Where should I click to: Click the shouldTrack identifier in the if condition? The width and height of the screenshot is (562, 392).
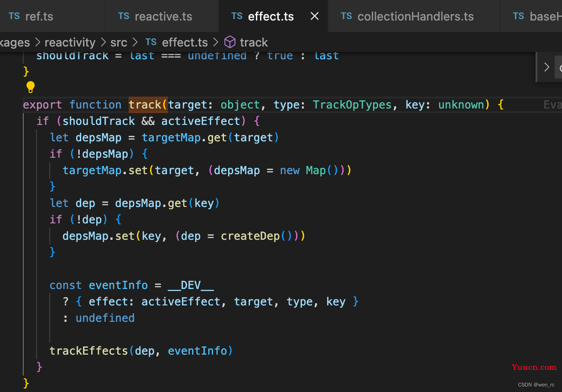point(99,121)
